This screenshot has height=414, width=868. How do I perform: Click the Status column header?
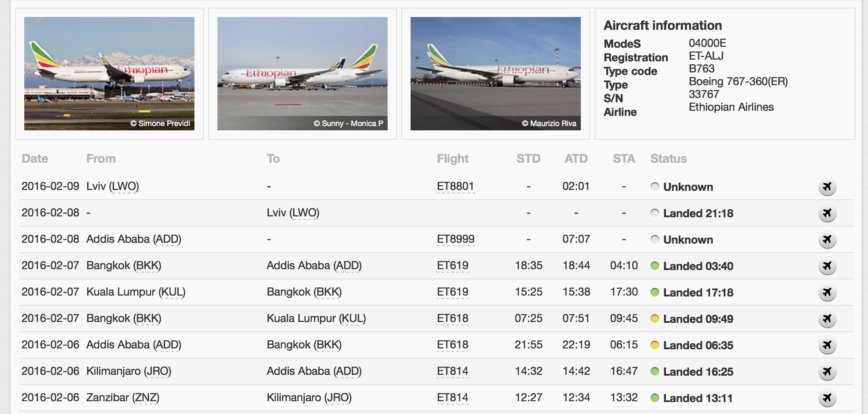click(x=668, y=159)
